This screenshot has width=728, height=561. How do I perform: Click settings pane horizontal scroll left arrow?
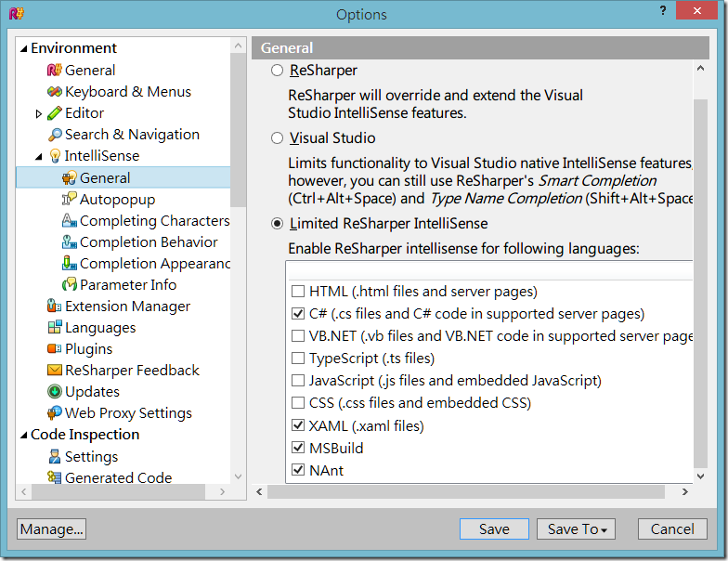[x=260, y=491]
